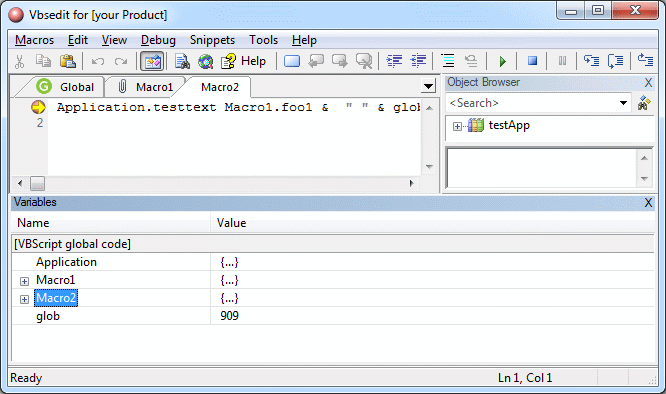Click the Outdent lines icon
666x394 pixels.
418,61
